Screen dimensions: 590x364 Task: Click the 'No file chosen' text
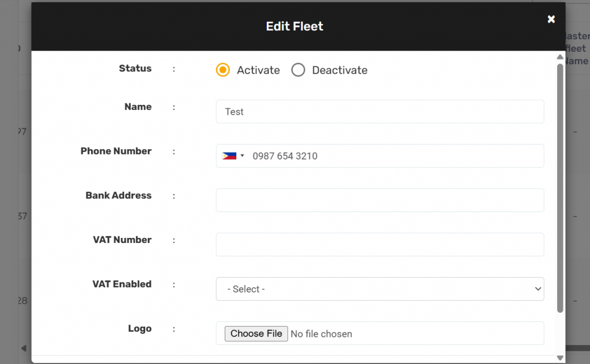321,334
